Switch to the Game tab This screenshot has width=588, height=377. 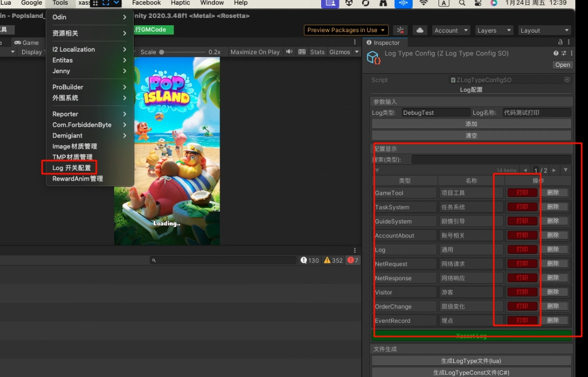pos(27,43)
